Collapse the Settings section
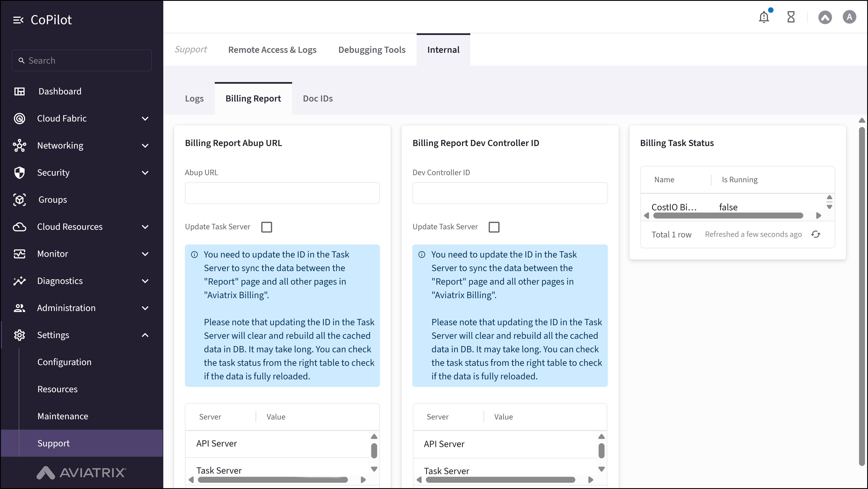 (145, 335)
